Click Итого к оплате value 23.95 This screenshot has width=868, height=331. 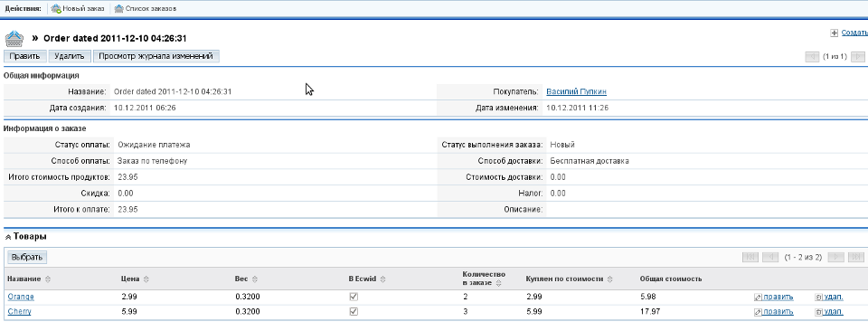click(127, 210)
